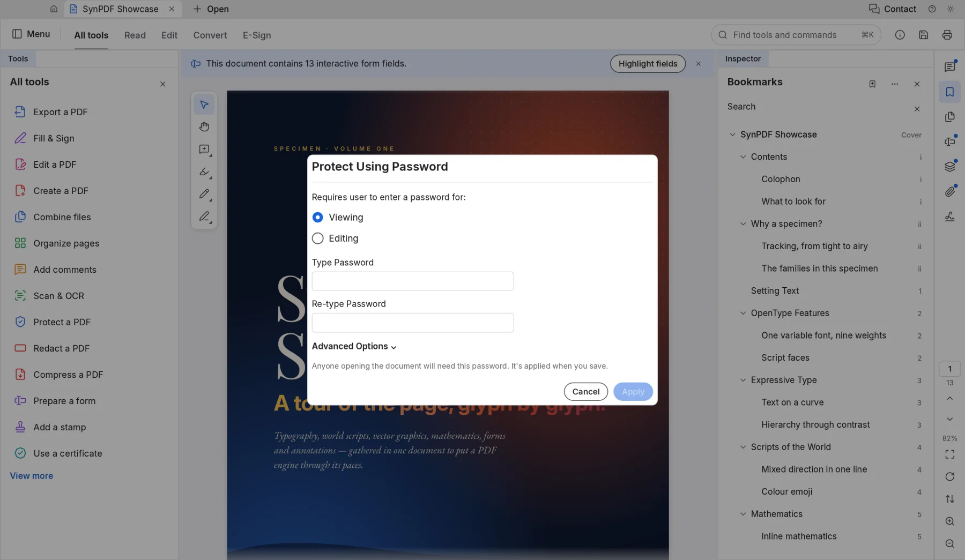This screenshot has width=965, height=560.
Task: Open the Convert tab
Action: tap(210, 35)
